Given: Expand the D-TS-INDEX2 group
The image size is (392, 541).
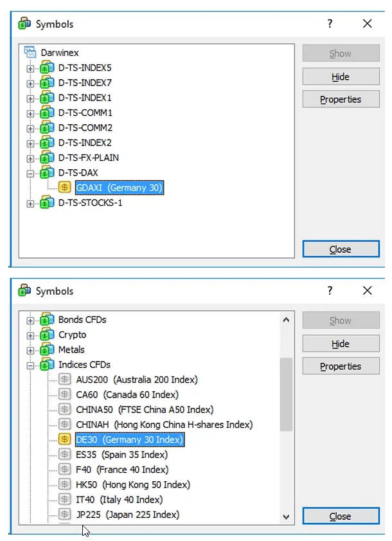Looking at the screenshot, I should pyautogui.click(x=30, y=143).
